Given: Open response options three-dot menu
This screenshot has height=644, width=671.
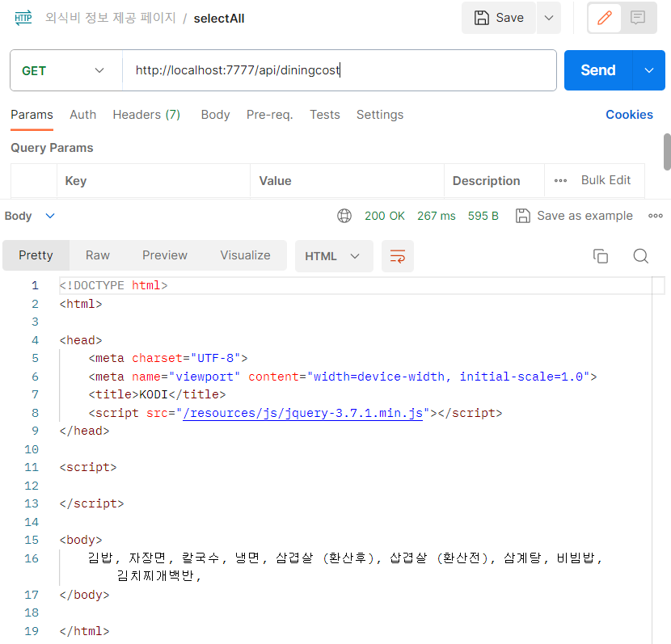Looking at the screenshot, I should click(655, 216).
